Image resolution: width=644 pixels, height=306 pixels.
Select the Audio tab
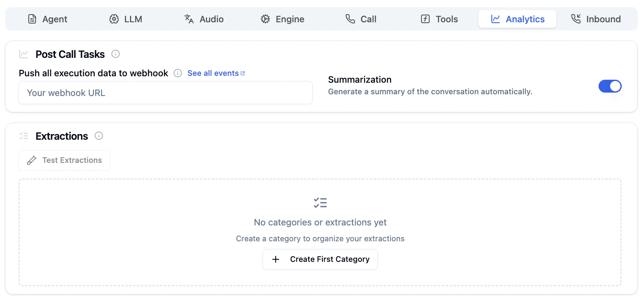click(x=204, y=19)
